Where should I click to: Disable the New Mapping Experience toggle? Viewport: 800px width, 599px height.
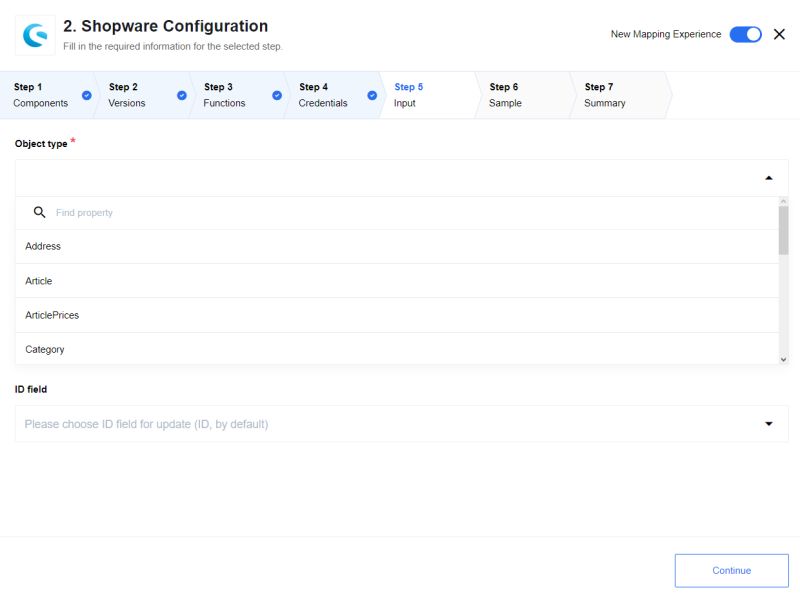pos(744,33)
